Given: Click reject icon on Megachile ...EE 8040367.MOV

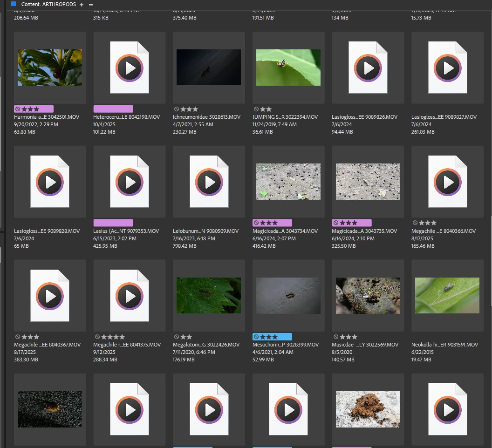Looking at the screenshot, I should tap(18, 337).
